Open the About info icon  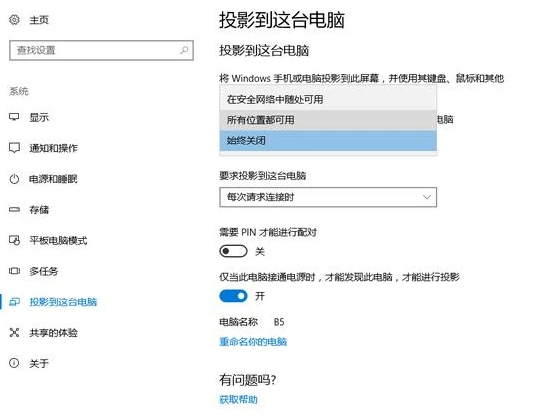point(14,363)
